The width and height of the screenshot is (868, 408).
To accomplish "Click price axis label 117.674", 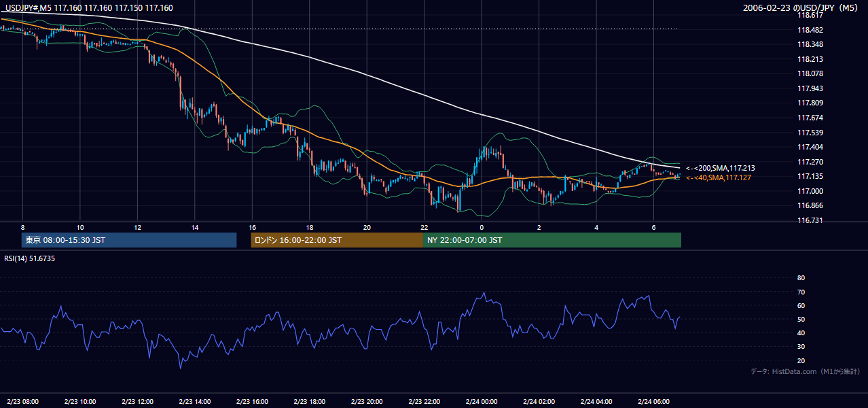I will pyautogui.click(x=810, y=118).
